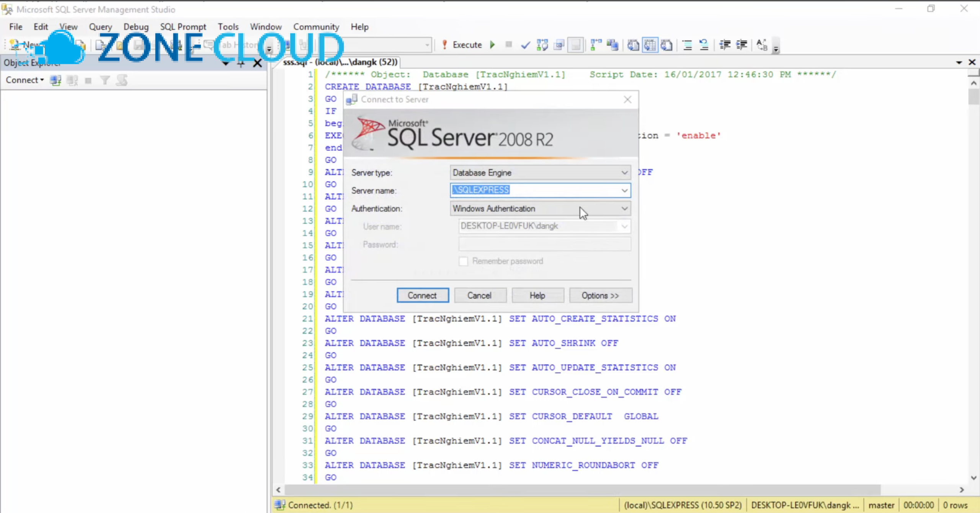
Task: Click the Connect Object Explorer icon
Action: pyautogui.click(x=56, y=80)
